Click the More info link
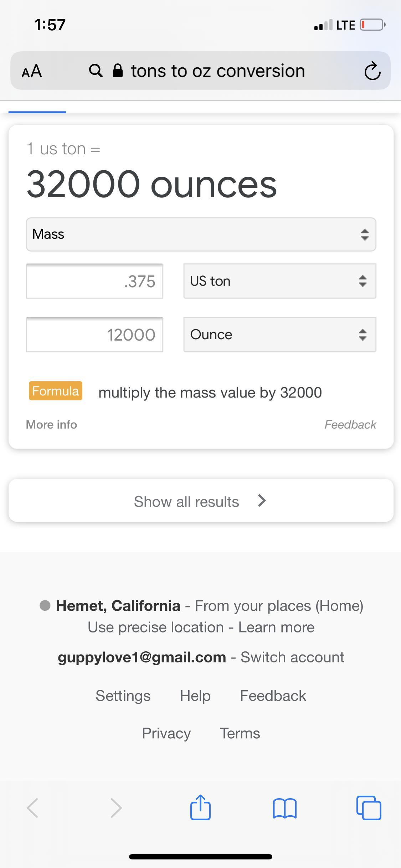This screenshot has width=401, height=868. (x=51, y=424)
